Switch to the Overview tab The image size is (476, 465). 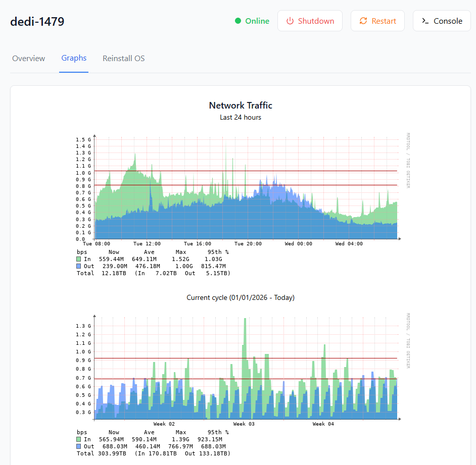pos(29,59)
